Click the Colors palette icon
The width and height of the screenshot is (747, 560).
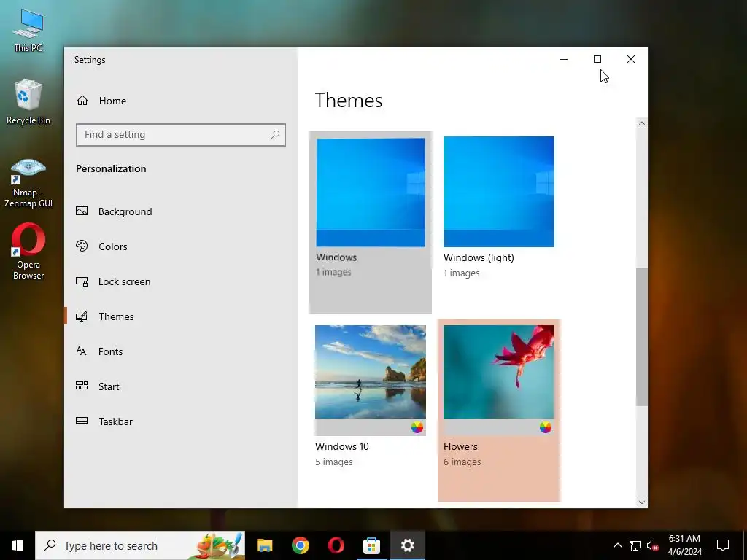click(x=82, y=246)
